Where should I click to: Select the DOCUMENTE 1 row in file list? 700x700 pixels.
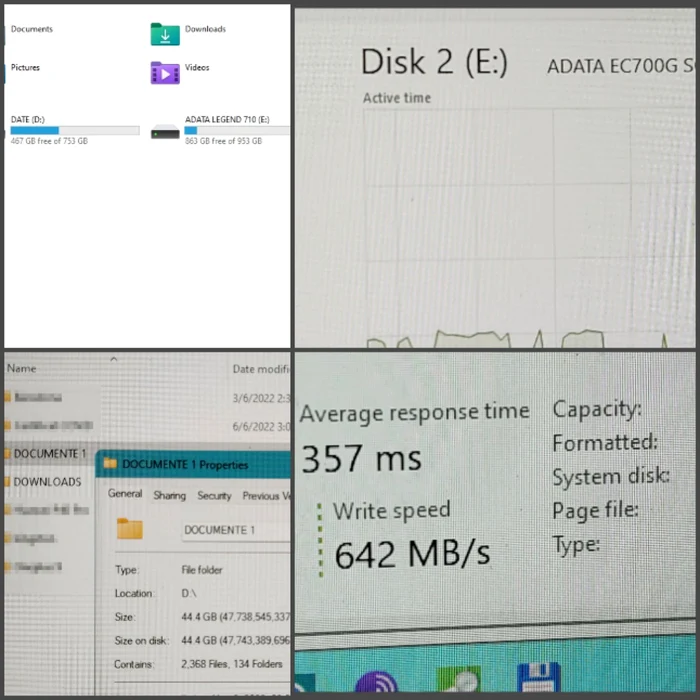pos(50,454)
